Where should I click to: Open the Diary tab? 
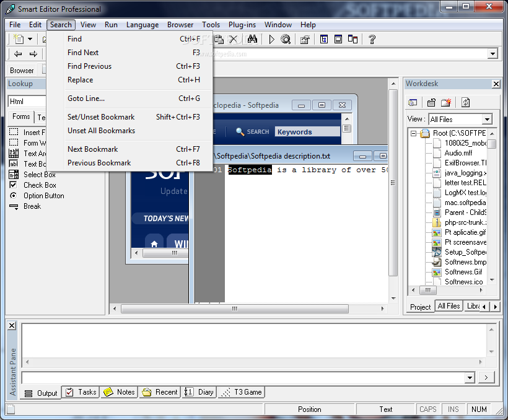[x=199, y=392]
